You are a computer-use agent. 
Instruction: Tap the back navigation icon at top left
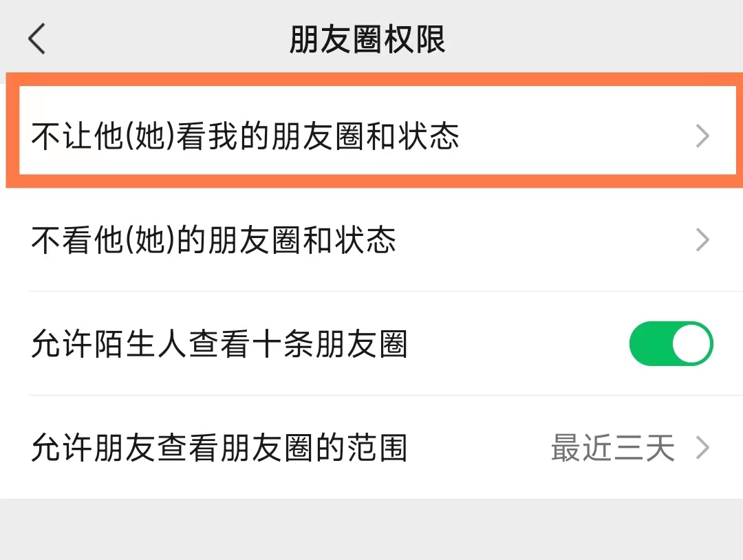coord(36,39)
